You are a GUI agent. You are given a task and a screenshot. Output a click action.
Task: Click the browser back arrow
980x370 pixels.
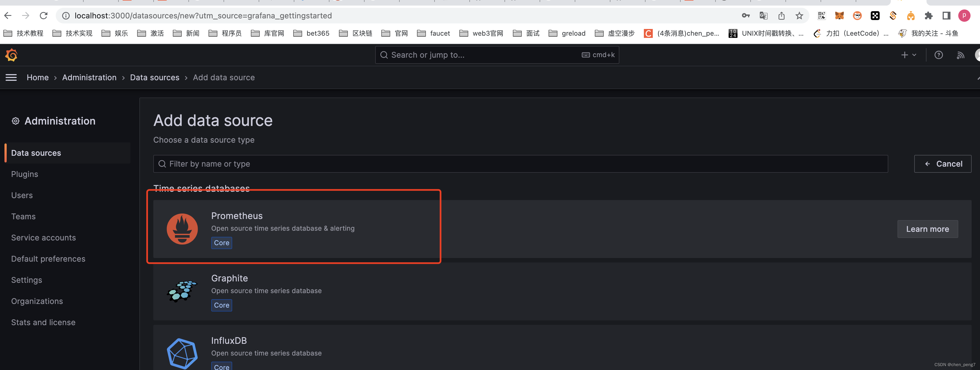click(x=8, y=16)
